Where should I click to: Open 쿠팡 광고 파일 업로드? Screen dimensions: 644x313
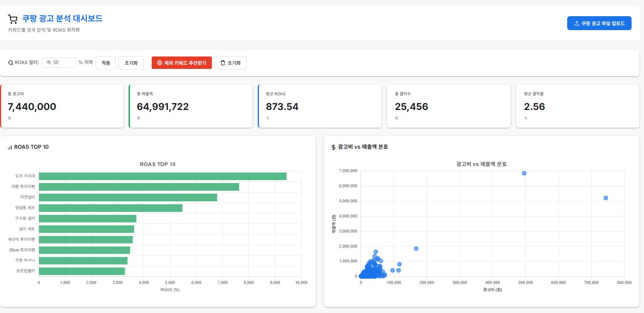599,23
